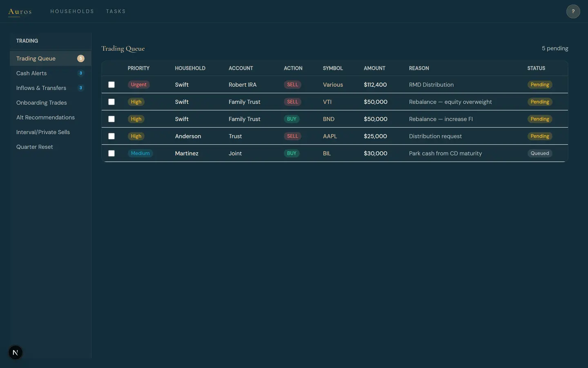588x368 pixels.
Task: Click the Action column header
Action: (293, 68)
